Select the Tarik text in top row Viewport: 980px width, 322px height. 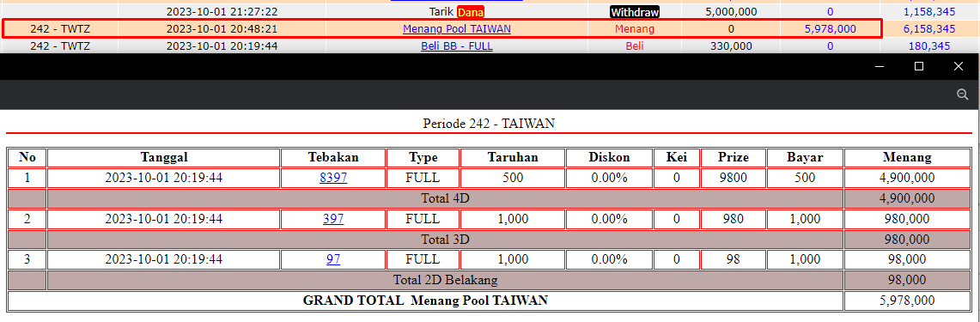(x=441, y=12)
